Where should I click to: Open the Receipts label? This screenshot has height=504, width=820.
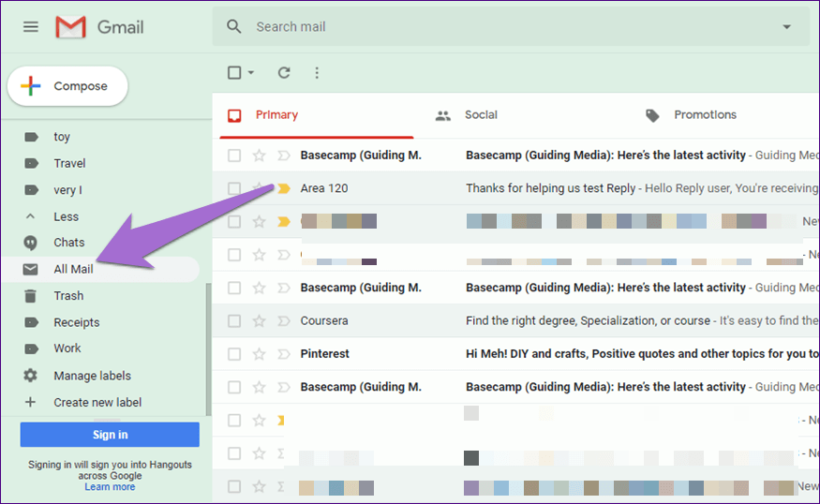(x=76, y=322)
